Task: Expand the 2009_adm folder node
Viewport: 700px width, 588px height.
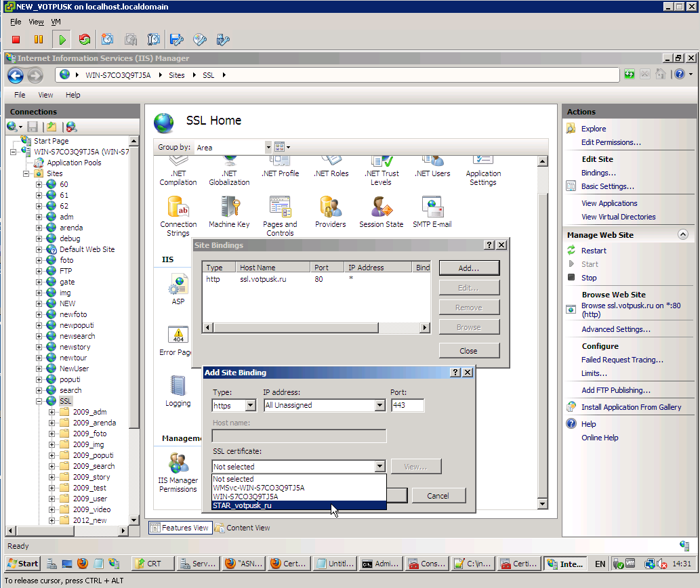Action: [x=52, y=412]
